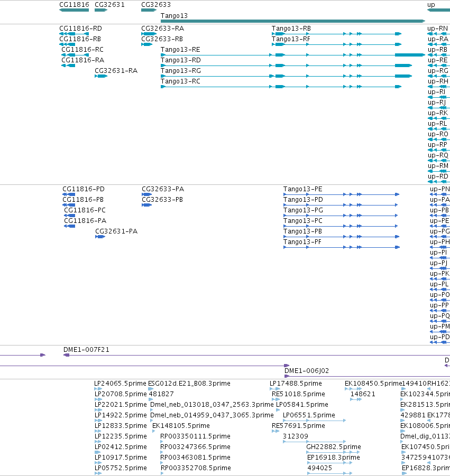450x476 pixels.
Task: Select the up-RH transcript label
Action: (438, 81)
